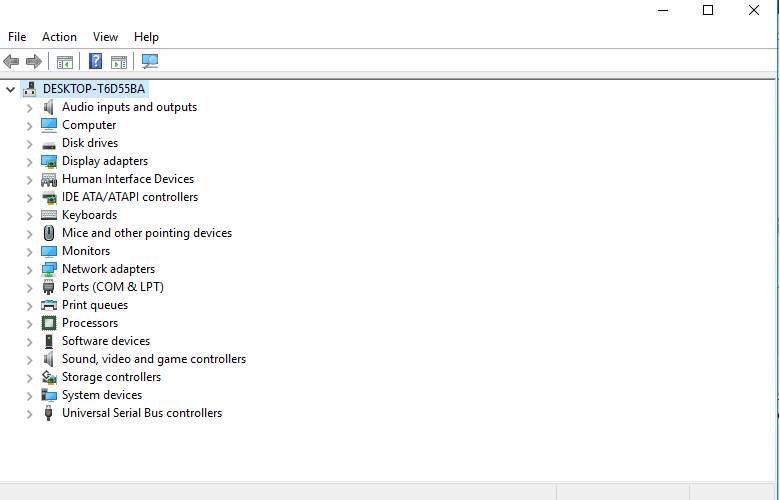
Task: Select the Ports (COM & LPT) entry
Action: coord(112,287)
